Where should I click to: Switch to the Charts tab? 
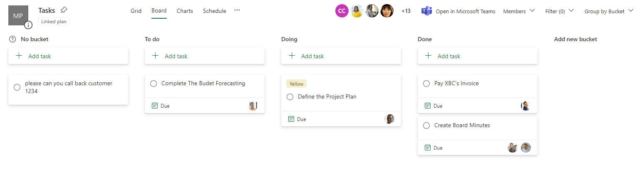pos(185,11)
